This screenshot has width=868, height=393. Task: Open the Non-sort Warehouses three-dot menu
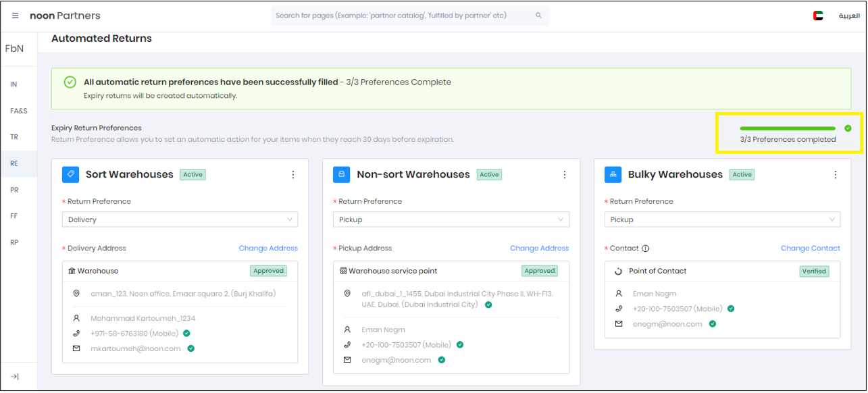click(x=565, y=175)
